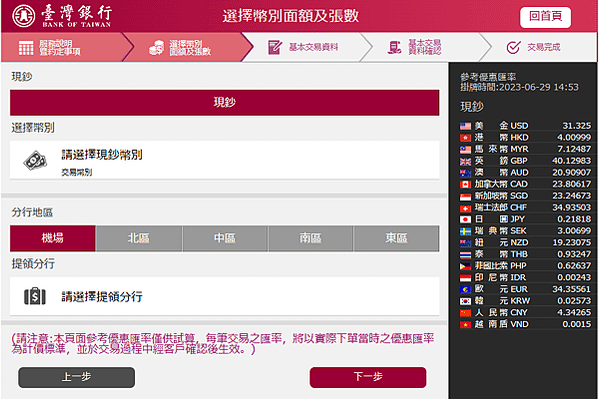Select the 中區 branch region tab

tap(225, 238)
